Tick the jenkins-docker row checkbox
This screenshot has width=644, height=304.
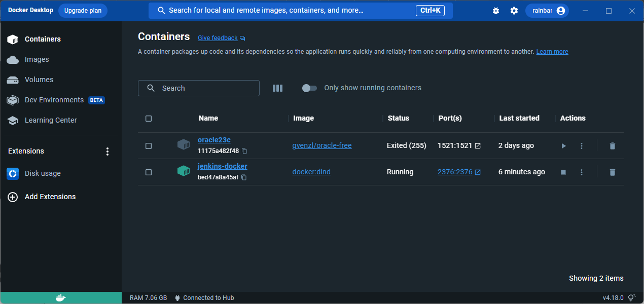point(149,172)
